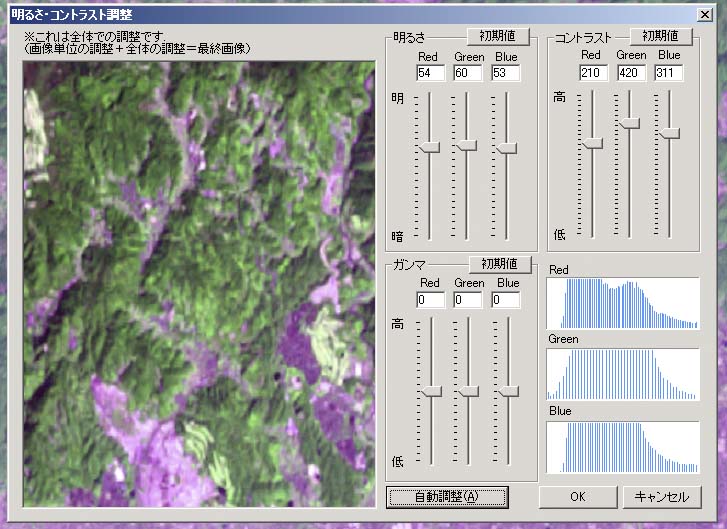Click the 明 label above brightness sliders
The width and height of the screenshot is (727, 529).
tap(397, 98)
